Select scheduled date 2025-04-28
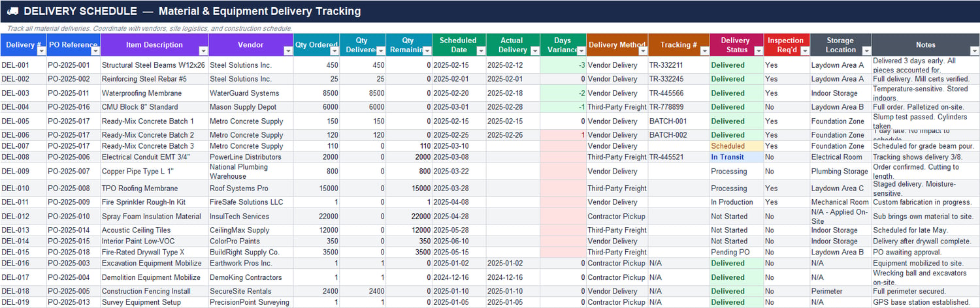This screenshot has width=980, height=308. [x=459, y=217]
